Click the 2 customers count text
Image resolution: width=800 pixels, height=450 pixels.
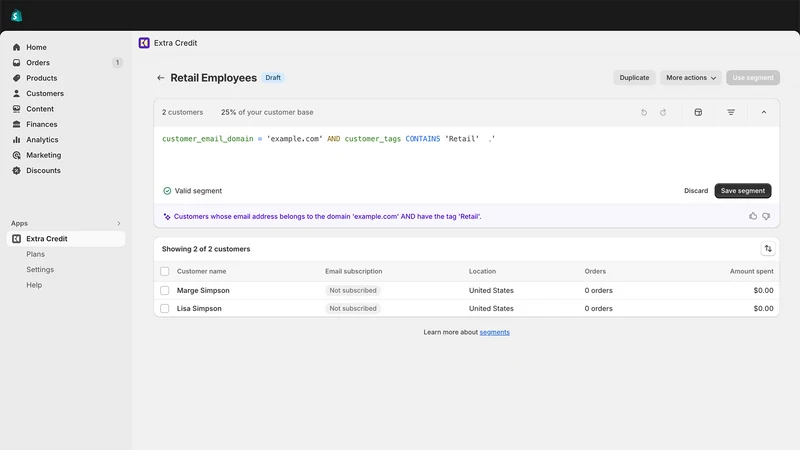(x=182, y=112)
